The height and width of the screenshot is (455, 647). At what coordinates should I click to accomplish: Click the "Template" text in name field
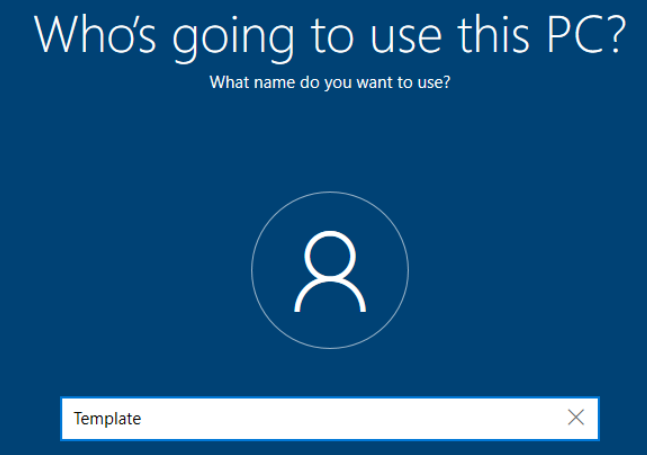click(x=107, y=419)
